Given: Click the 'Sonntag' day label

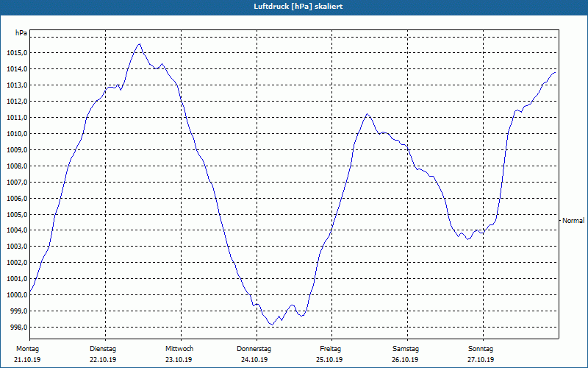Looking at the screenshot, I should pyautogui.click(x=481, y=349).
